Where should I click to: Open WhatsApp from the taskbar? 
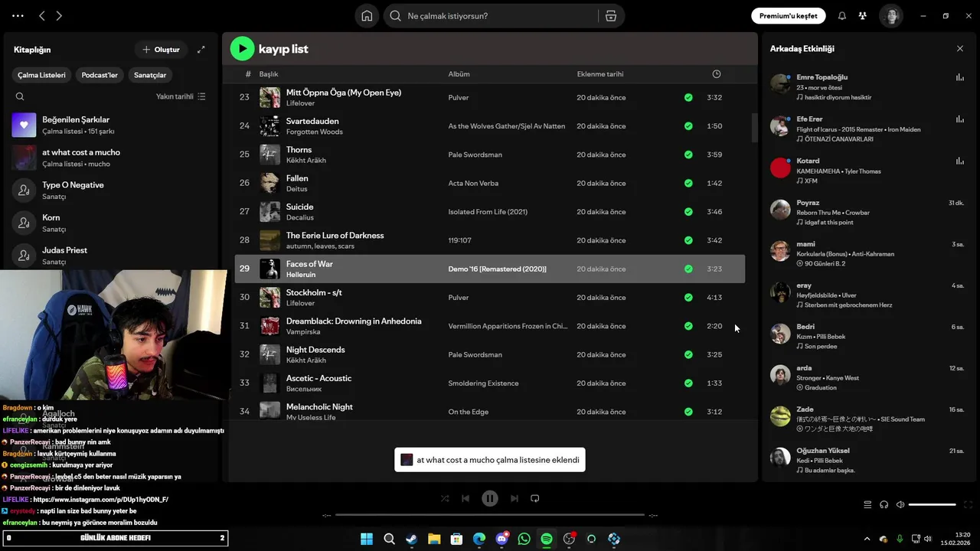click(x=524, y=539)
